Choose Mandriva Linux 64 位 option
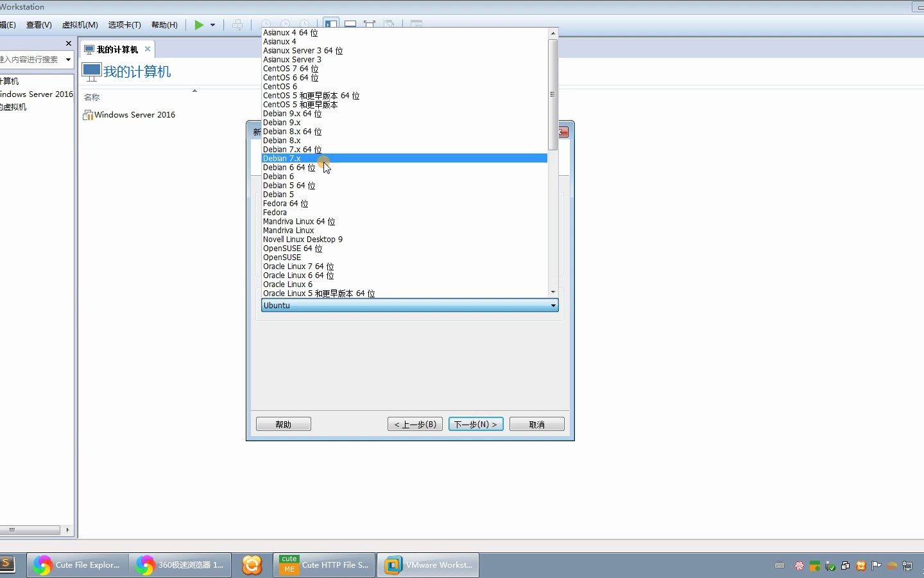924x578 pixels. (404, 222)
